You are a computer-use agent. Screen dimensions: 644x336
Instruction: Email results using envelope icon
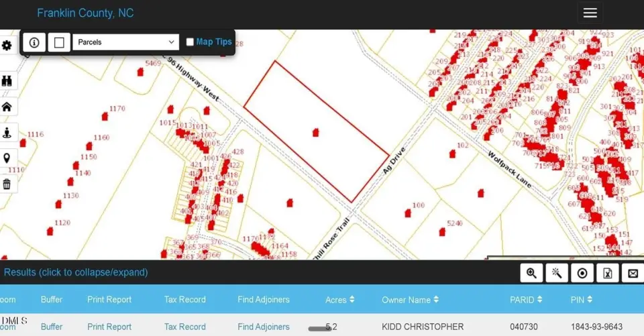632,273
